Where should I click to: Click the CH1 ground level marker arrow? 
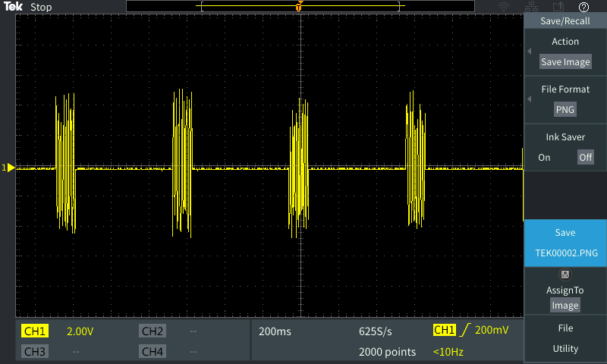(x=11, y=168)
